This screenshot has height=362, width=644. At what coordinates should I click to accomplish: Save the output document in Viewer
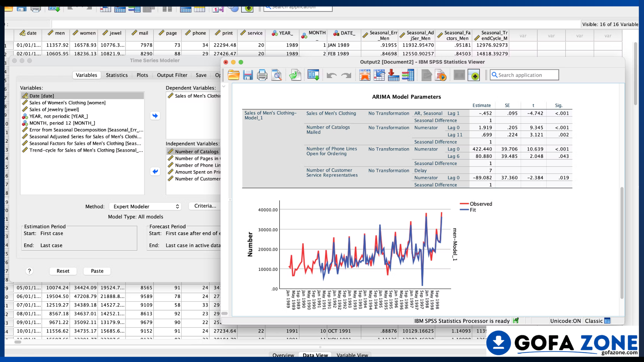pos(248,75)
